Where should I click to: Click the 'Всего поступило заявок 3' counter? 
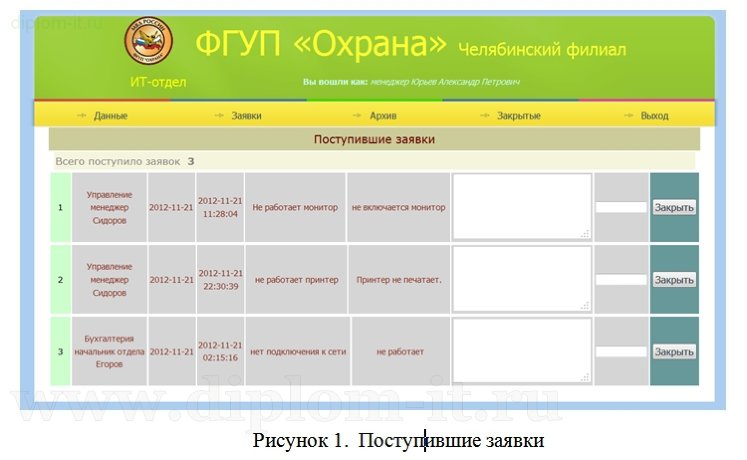125,161
